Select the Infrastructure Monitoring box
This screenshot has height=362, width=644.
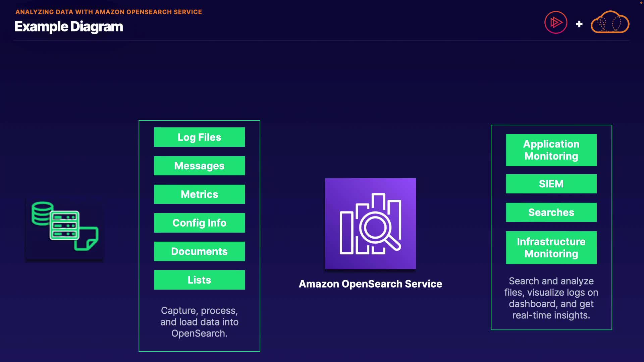click(551, 247)
